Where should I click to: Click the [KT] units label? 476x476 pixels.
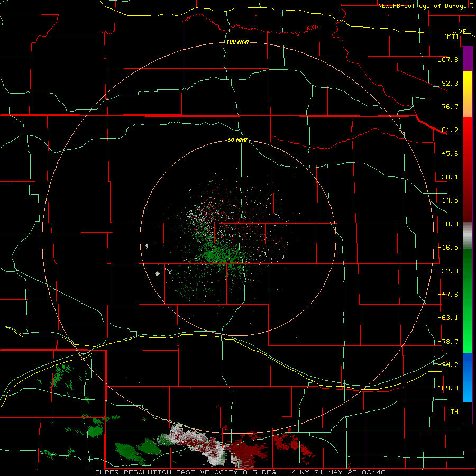pyautogui.click(x=452, y=36)
